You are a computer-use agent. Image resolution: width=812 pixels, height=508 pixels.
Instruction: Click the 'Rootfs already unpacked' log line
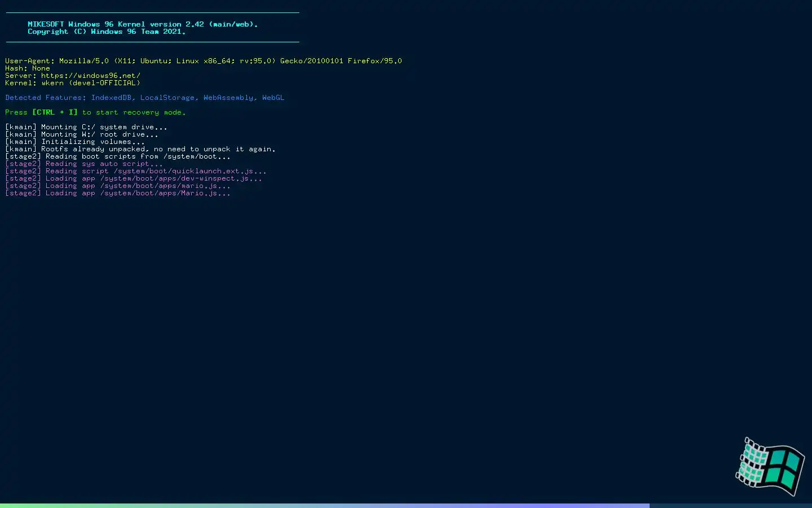140,149
